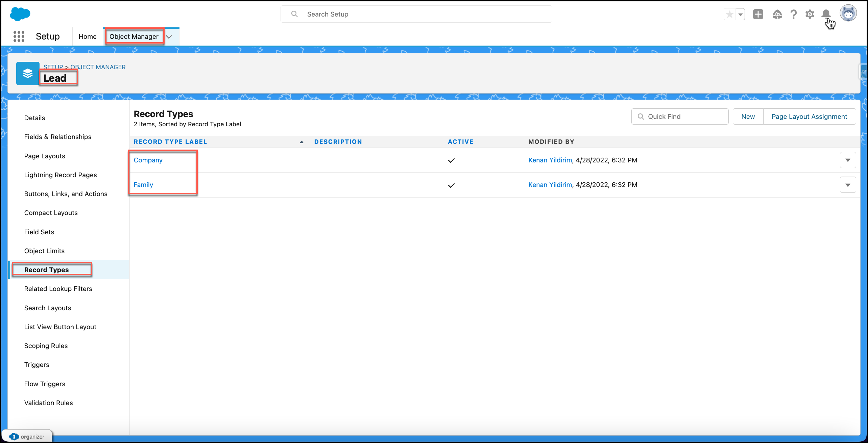The height and width of the screenshot is (443, 868).
Task: Open the help question mark icon
Action: [794, 14]
